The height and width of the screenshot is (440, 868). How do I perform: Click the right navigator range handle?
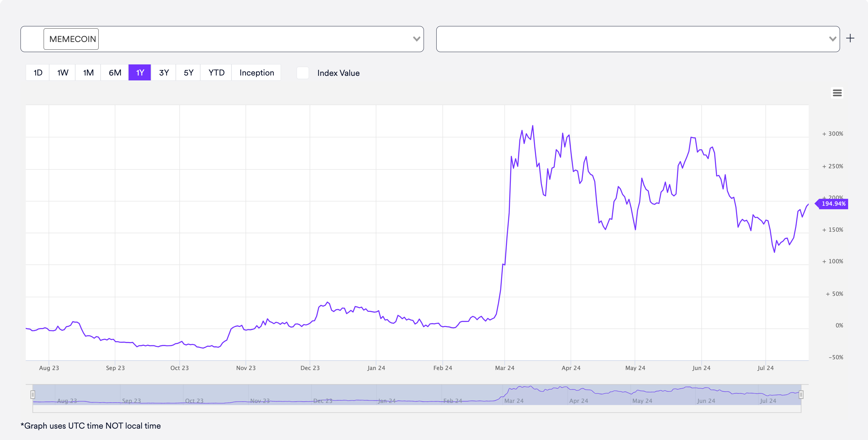(x=801, y=394)
